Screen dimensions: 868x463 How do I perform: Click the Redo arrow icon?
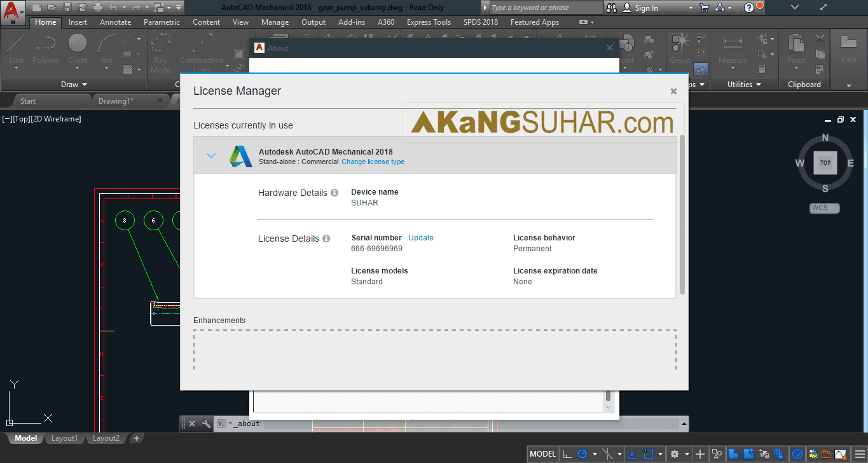(135, 8)
